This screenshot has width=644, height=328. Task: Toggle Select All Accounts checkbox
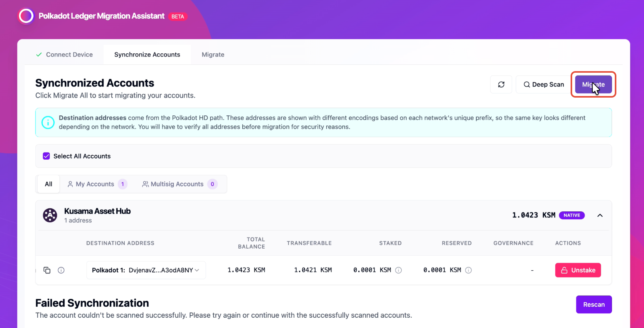(46, 156)
